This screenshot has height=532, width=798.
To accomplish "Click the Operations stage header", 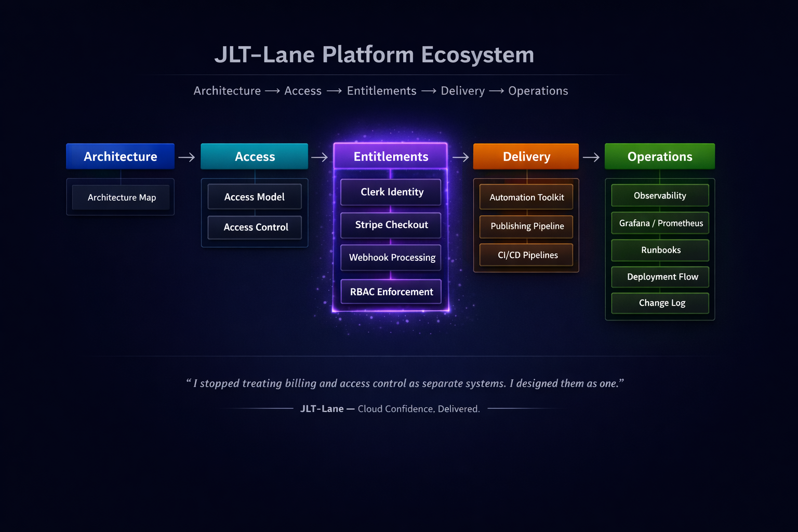I will [x=660, y=156].
